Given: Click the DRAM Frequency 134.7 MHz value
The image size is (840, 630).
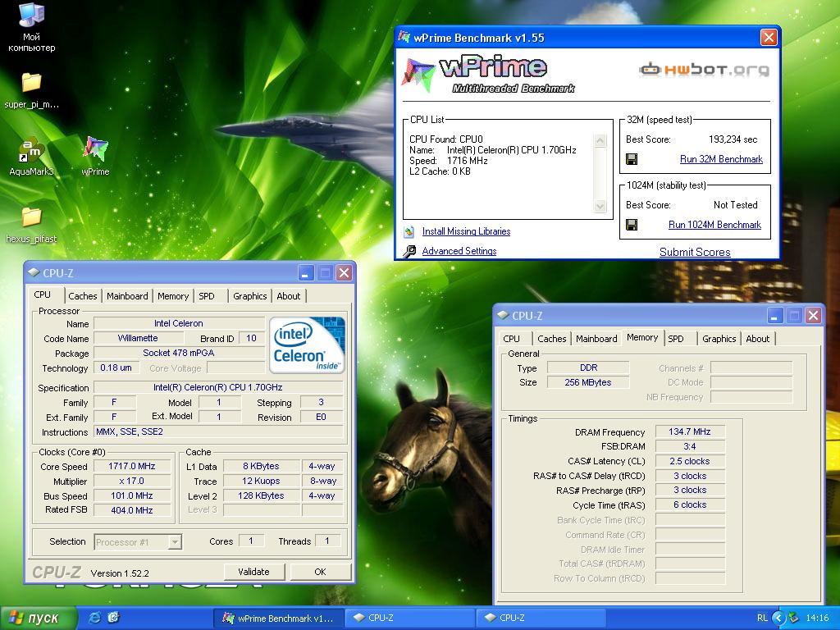Looking at the screenshot, I should point(689,431).
